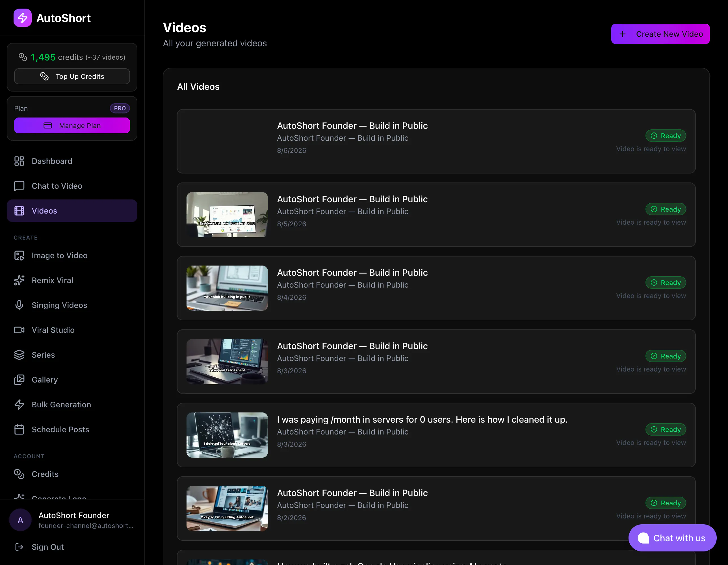Screen dimensions: 728x565
Task: Select the Videos sidebar item
Action: coord(72,211)
